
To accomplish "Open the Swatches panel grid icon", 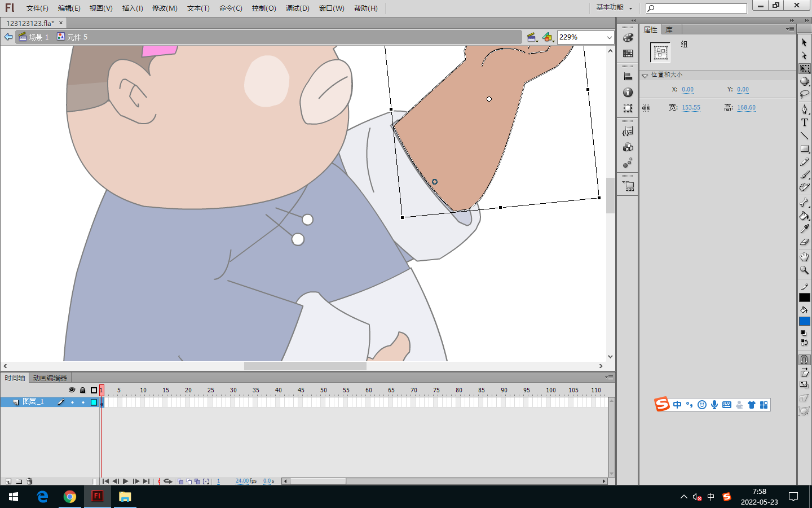I will pyautogui.click(x=628, y=53).
